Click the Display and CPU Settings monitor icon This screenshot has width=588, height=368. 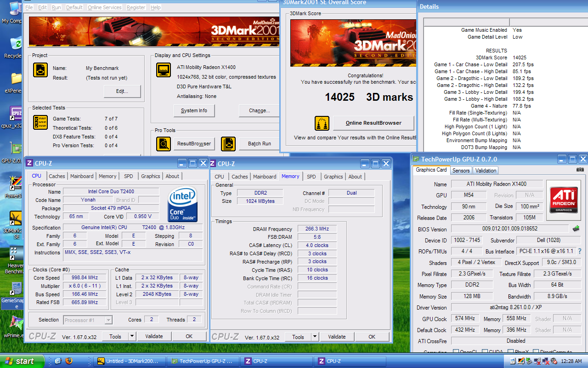pos(164,70)
